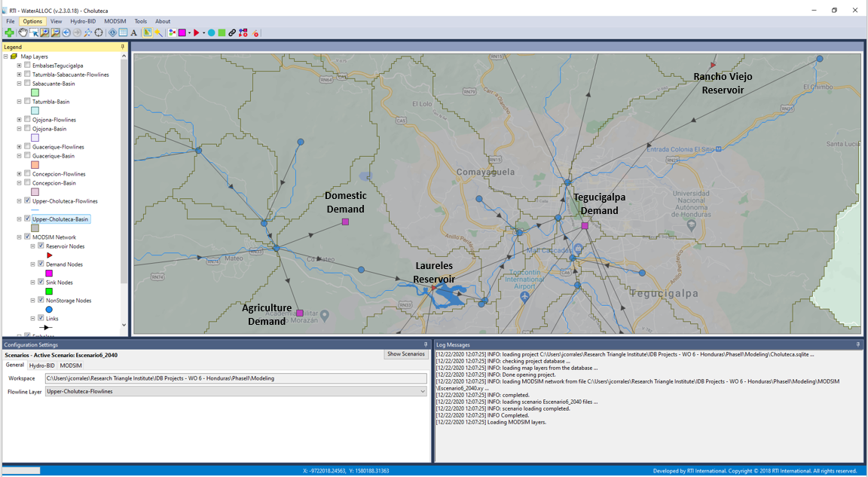The height and width of the screenshot is (477, 868).
Task: Activate the Zoom Out magnifier tool
Action: 55,32
